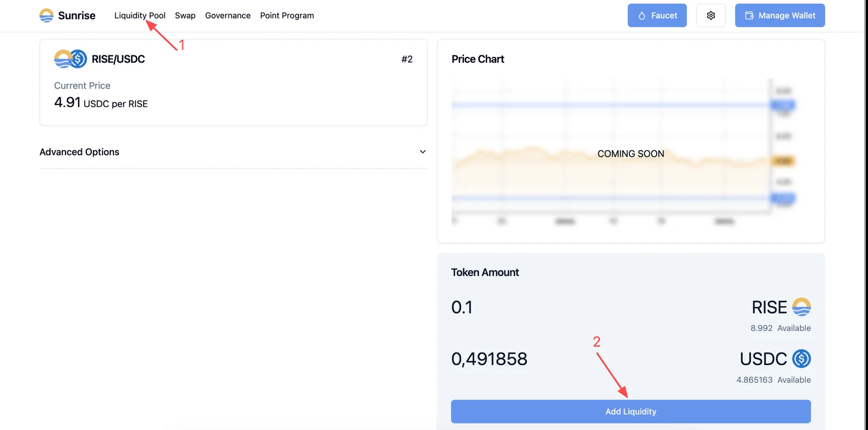This screenshot has height=430, width=868.
Task: Go to the Swap page
Action: pos(185,15)
